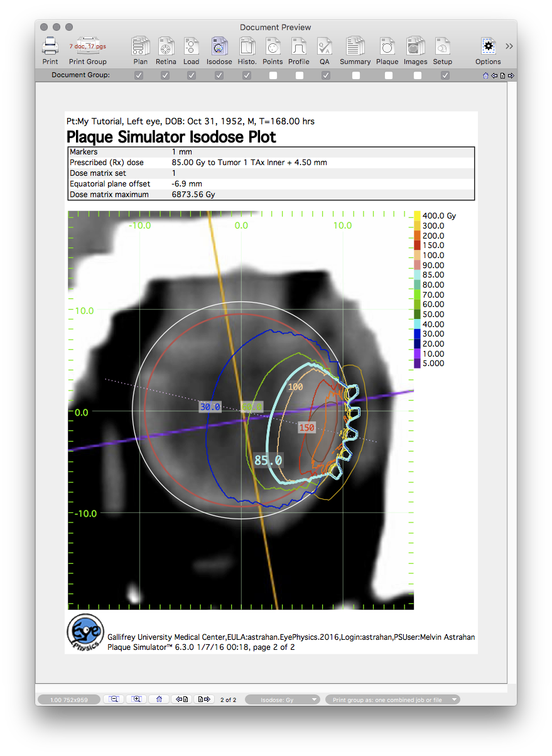Click the 100 isodose label on plot

(x=295, y=387)
